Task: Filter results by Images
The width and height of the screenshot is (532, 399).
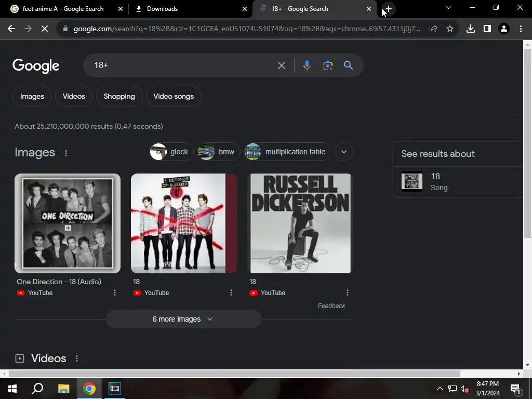Action: [x=32, y=96]
